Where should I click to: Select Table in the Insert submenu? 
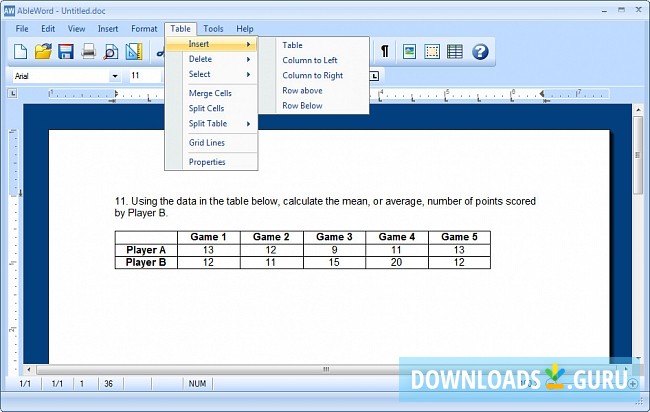click(x=314, y=45)
